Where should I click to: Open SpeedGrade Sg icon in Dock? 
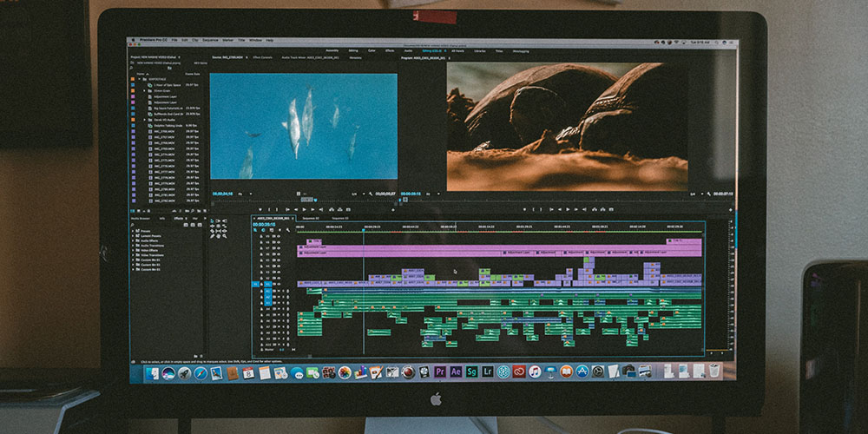tap(472, 372)
